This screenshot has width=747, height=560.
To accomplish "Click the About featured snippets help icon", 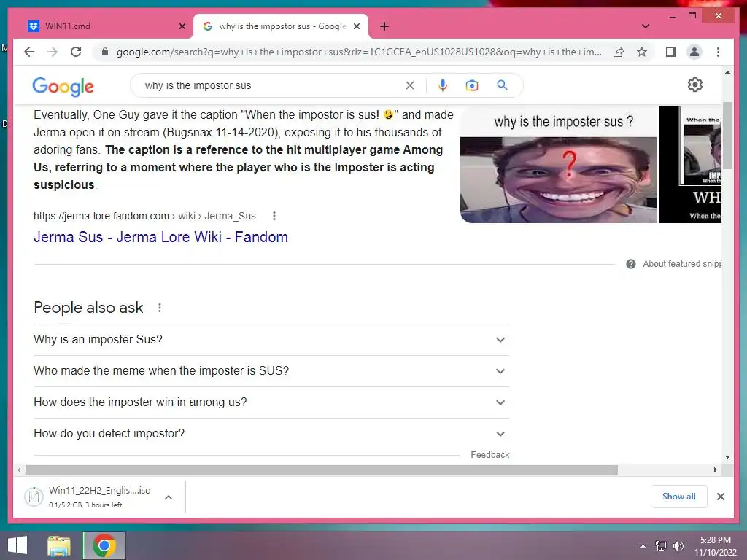I will tap(631, 264).
